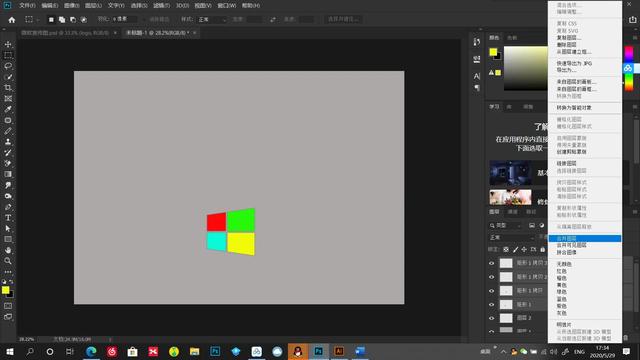Open the Edit Toolbar three-dots icon
The width and height of the screenshot is (640, 360).
pos(8,272)
